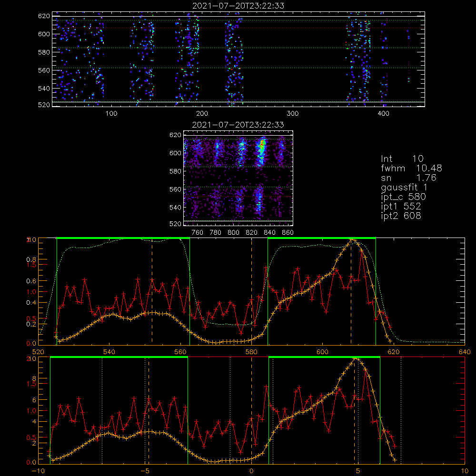Click x-axis label 400 on top spectrogram

[383, 114]
